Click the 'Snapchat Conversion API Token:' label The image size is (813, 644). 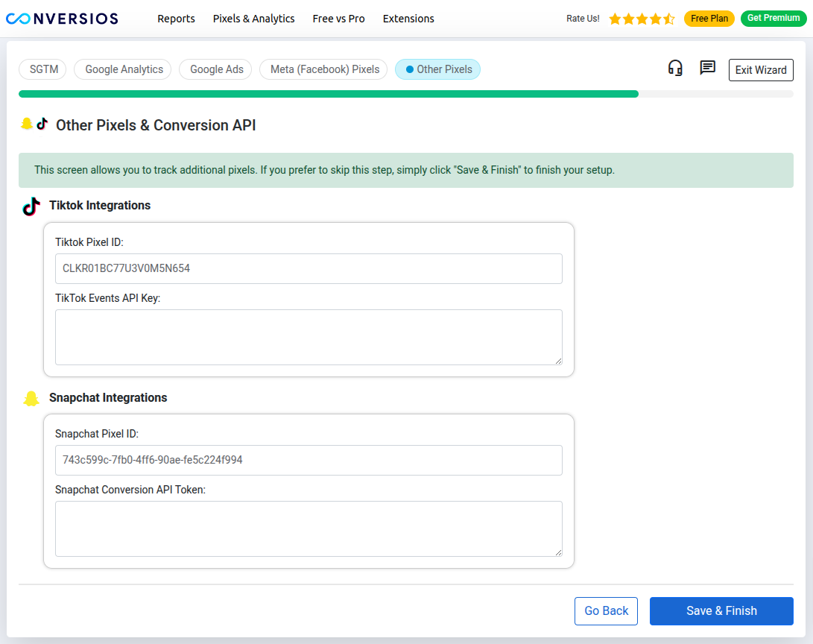click(x=130, y=490)
